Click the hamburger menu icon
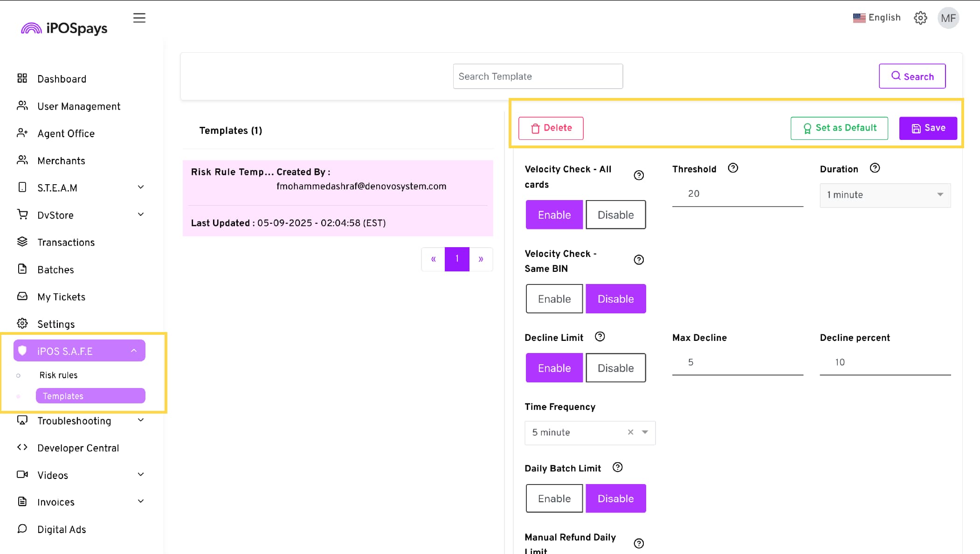Screen dimensions: 980x554 (139, 18)
